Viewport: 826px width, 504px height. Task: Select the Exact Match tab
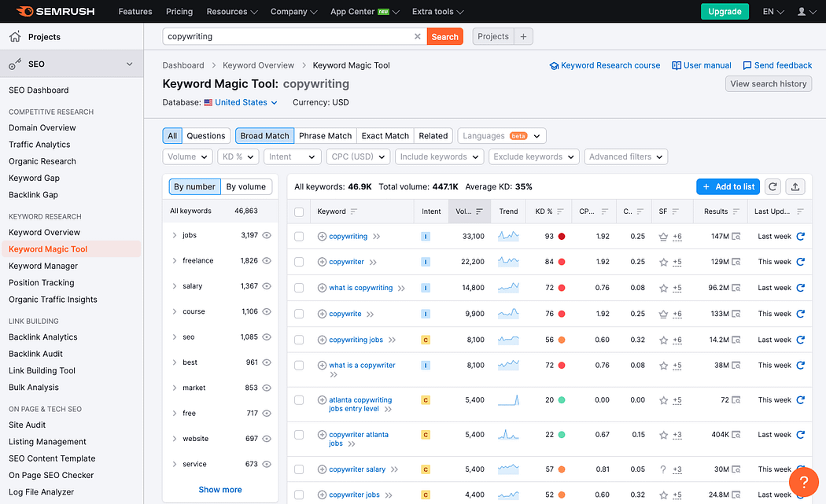(385, 136)
